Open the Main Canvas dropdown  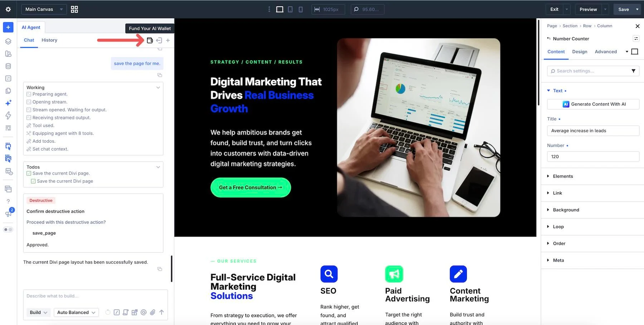pyautogui.click(x=44, y=9)
